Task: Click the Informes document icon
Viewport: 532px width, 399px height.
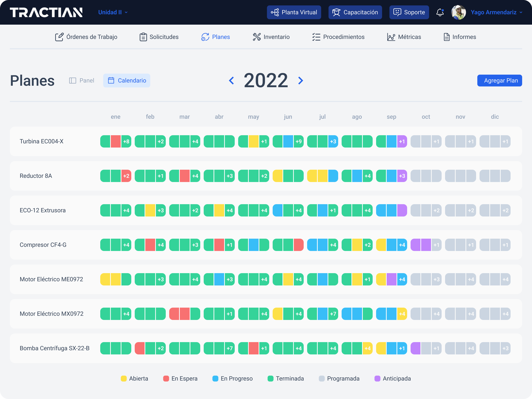Action: (446, 37)
